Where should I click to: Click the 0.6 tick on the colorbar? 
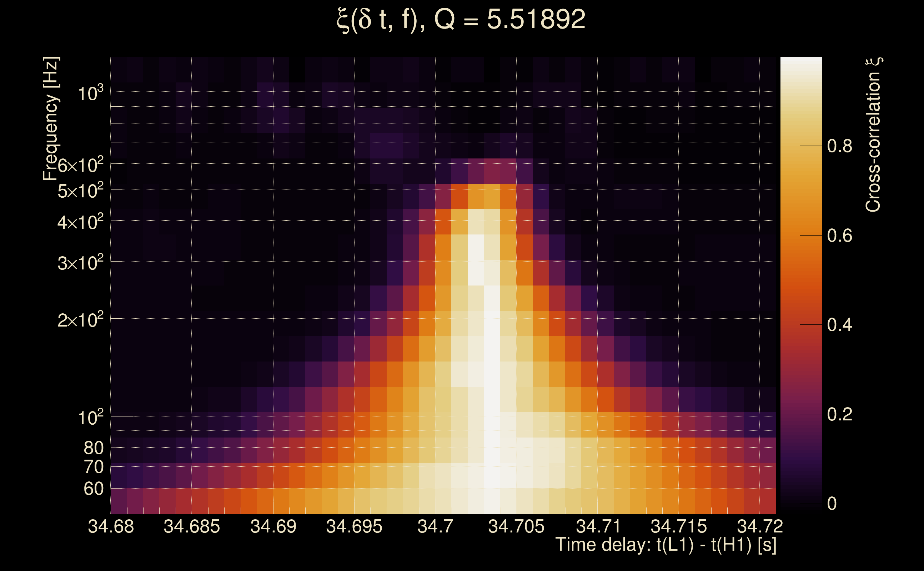click(839, 236)
